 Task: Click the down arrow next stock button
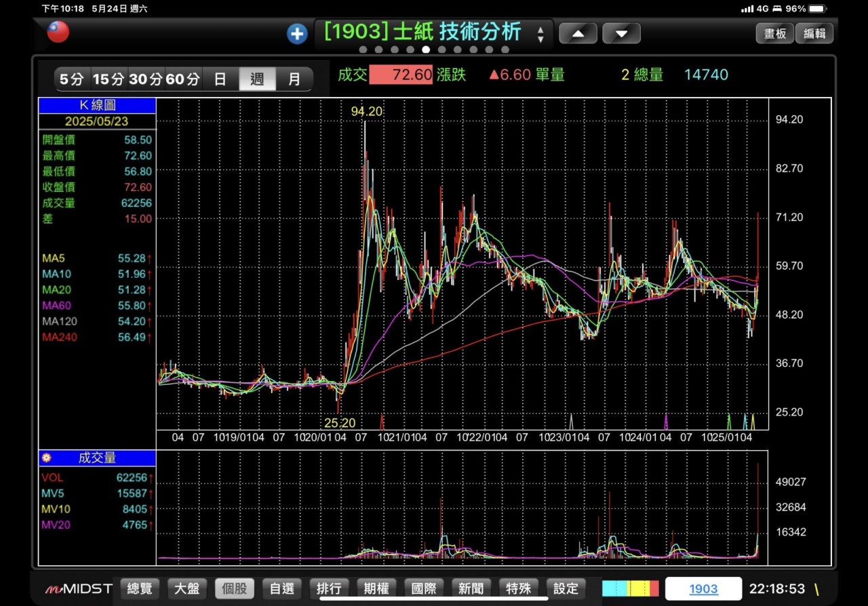(621, 33)
